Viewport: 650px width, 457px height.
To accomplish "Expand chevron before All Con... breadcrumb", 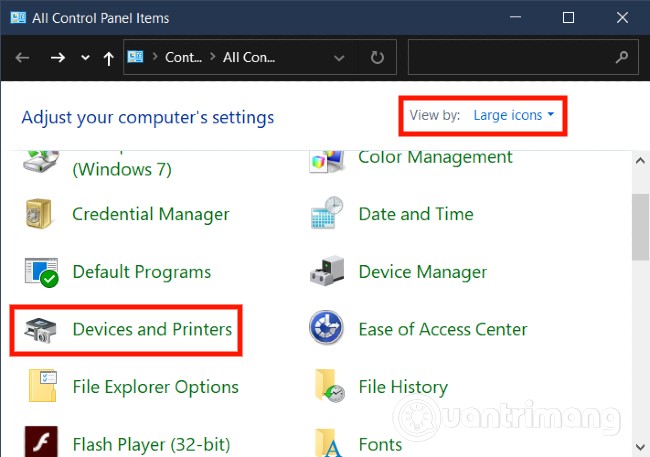I will [213, 56].
